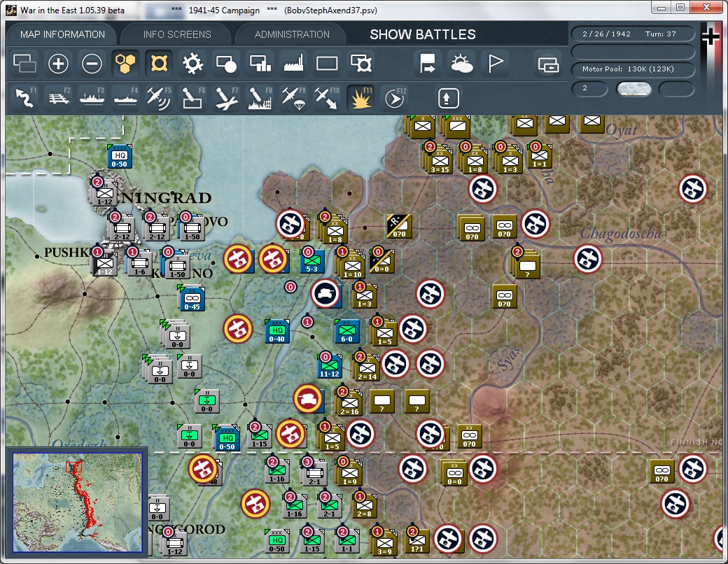The width and height of the screenshot is (728, 564).
Task: Select the Soviet 2=8 unit counter
Action: coord(365,507)
